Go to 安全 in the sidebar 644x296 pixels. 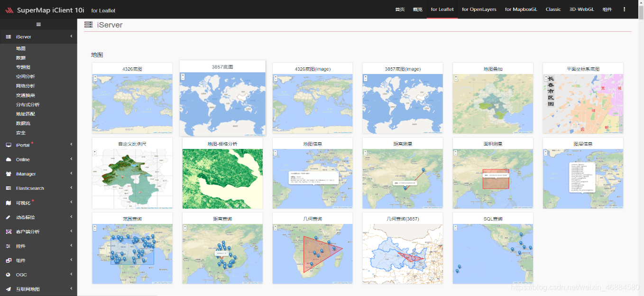click(20, 133)
